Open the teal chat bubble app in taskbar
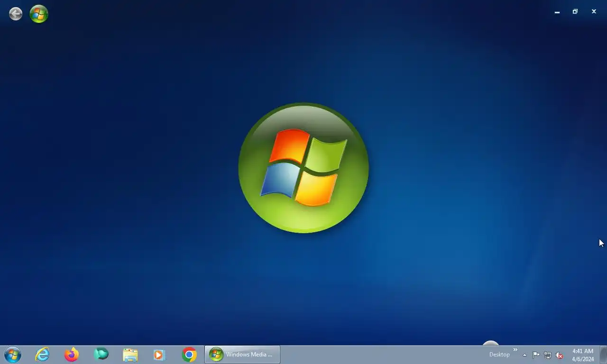The height and width of the screenshot is (364, 607). coord(101,354)
